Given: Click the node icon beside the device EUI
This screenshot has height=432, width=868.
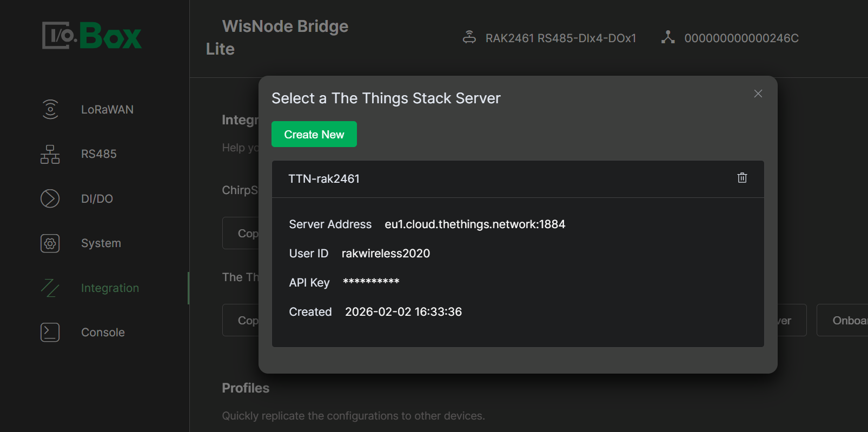Looking at the screenshot, I should coord(668,37).
